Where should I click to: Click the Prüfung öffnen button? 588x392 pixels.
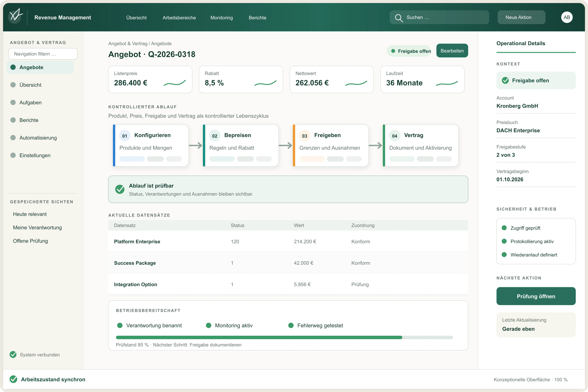click(x=536, y=296)
